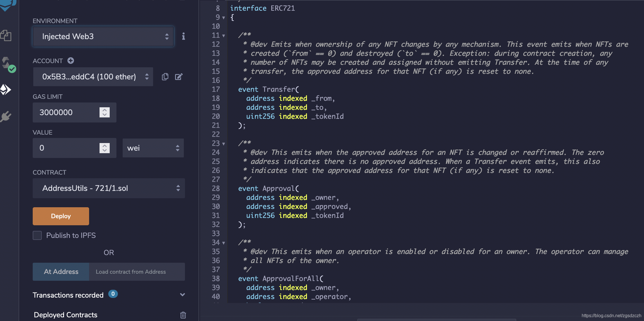Open the Deploy & run transactions icon

coord(6,90)
